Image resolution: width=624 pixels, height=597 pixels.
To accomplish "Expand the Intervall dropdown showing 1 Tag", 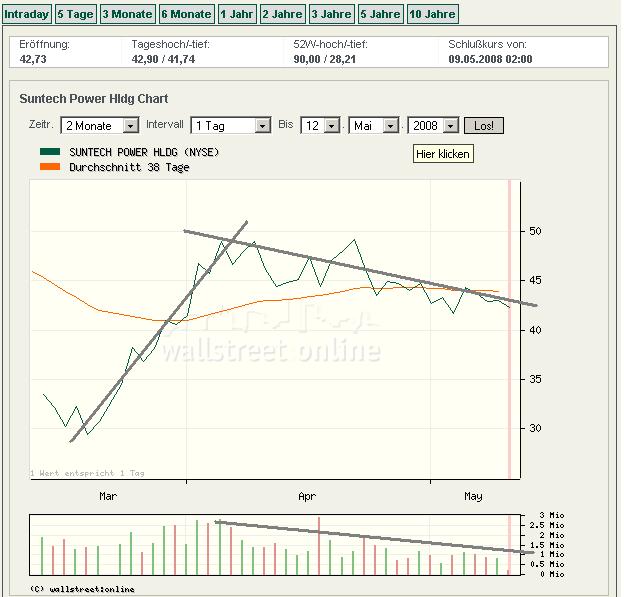I will [x=230, y=126].
